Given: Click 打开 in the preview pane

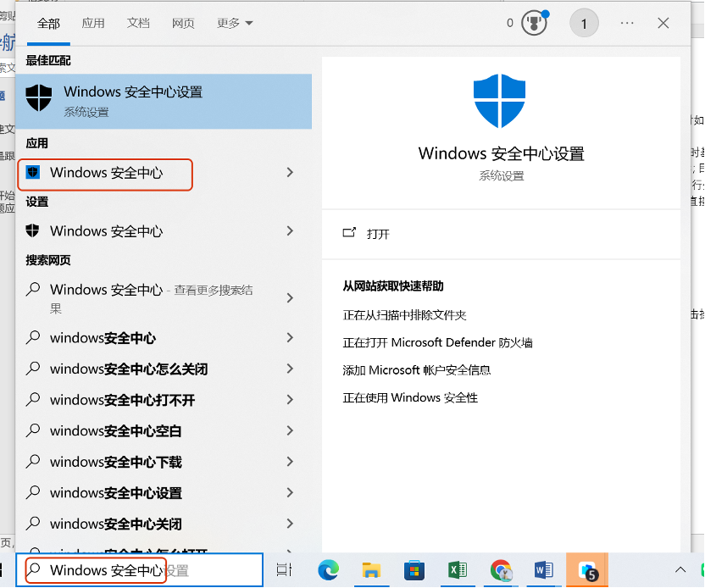Looking at the screenshot, I should [378, 234].
